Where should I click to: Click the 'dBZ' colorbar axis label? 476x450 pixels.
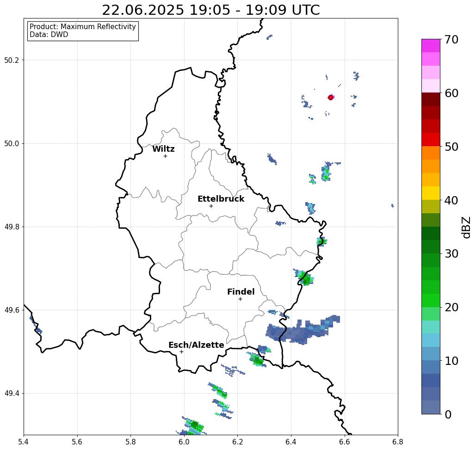466,227
